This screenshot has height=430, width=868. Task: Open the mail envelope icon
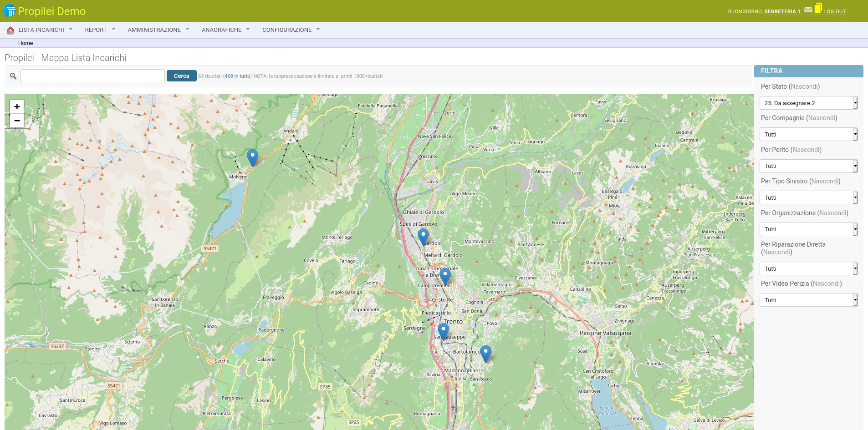[x=808, y=10]
